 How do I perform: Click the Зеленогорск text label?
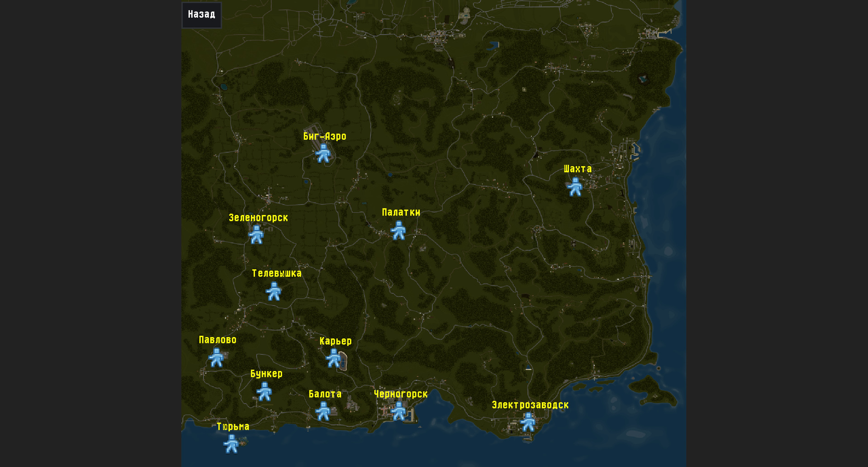258,218
